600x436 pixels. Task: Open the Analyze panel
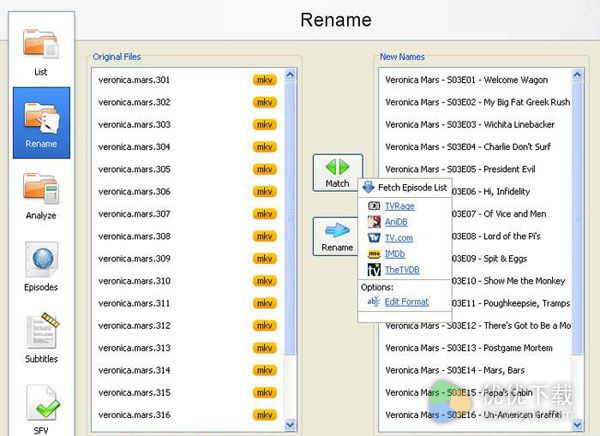tap(41, 196)
